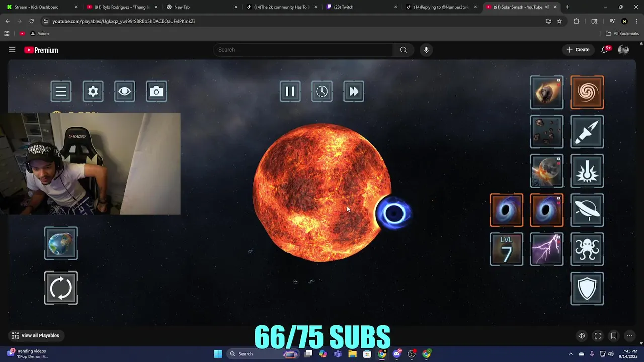Select the purple lightning weapon
Screen dimensions: 644x362
pos(547,249)
